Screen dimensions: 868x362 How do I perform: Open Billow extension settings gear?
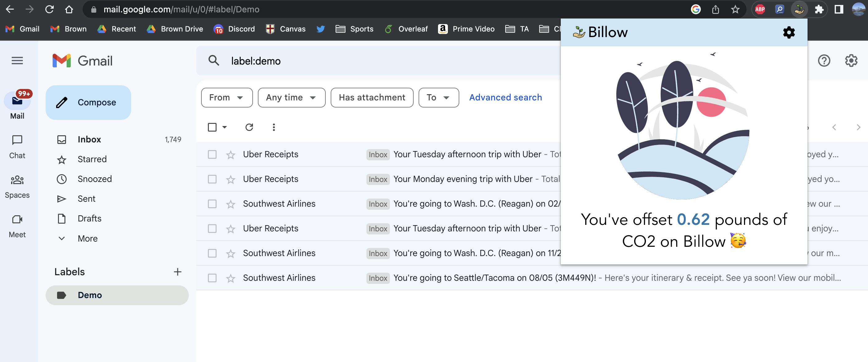point(788,32)
